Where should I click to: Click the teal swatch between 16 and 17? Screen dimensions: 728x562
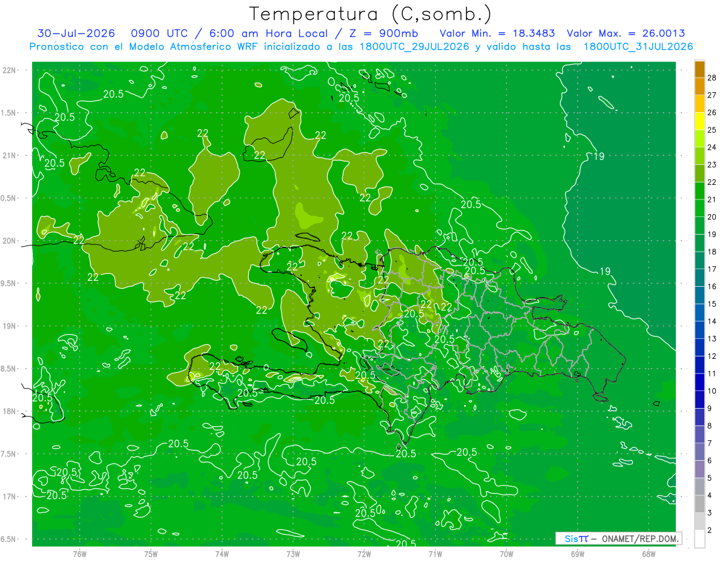[x=699, y=278]
